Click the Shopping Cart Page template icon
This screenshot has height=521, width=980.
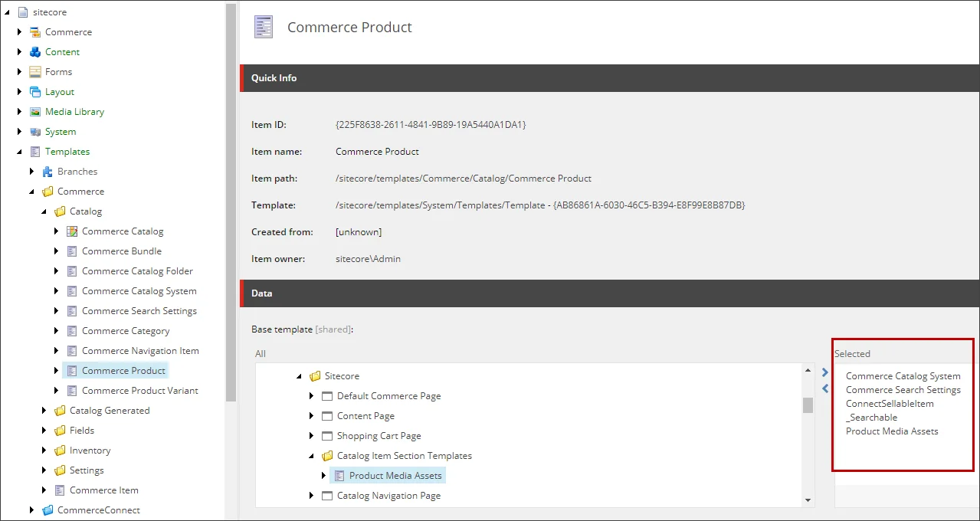pos(327,436)
